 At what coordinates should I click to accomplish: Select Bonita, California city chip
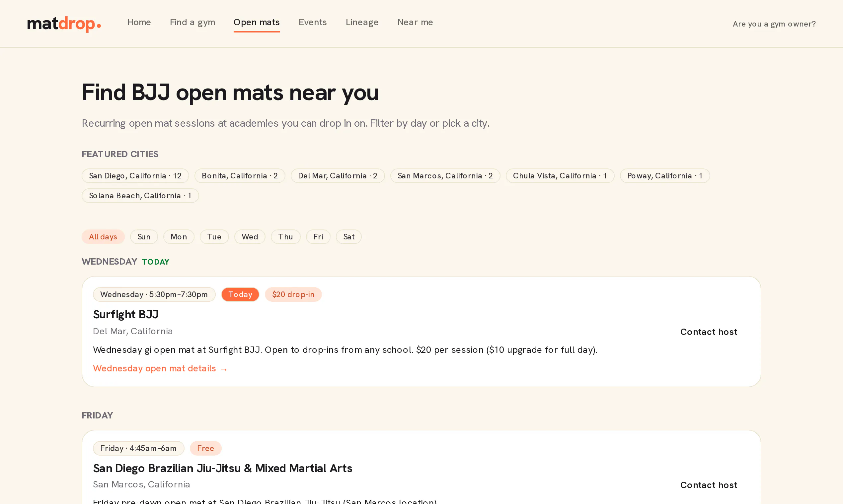click(240, 176)
